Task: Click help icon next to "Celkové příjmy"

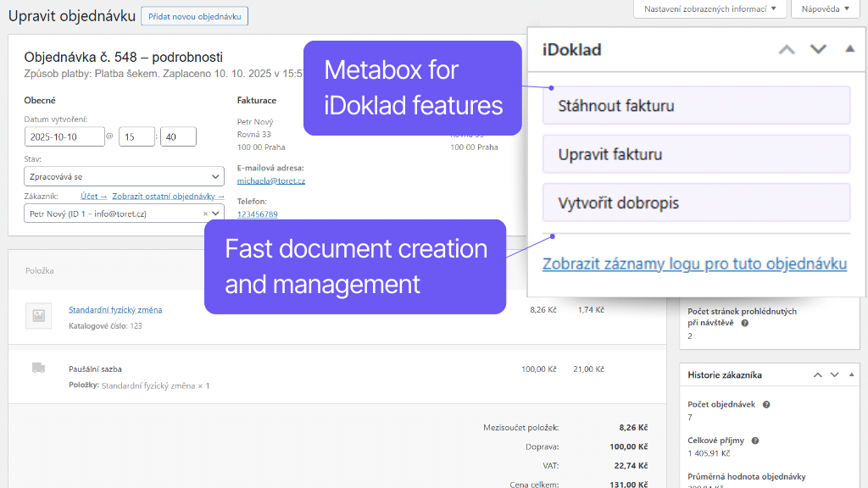Action: tap(755, 441)
